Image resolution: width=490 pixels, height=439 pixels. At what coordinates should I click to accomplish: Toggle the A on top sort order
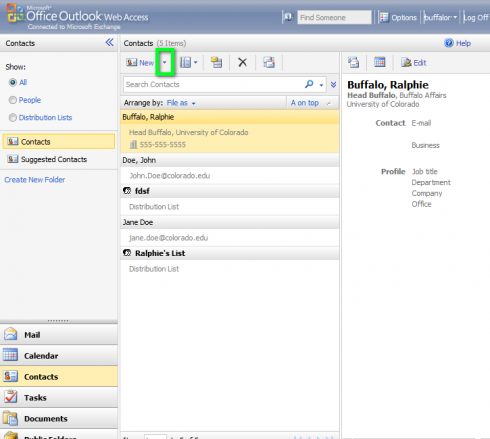[x=311, y=103]
